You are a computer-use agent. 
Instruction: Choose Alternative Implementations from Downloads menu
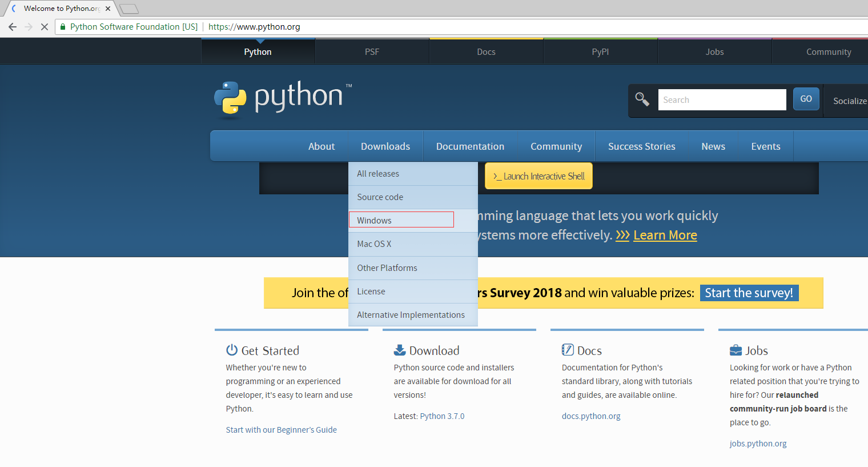pyautogui.click(x=413, y=315)
